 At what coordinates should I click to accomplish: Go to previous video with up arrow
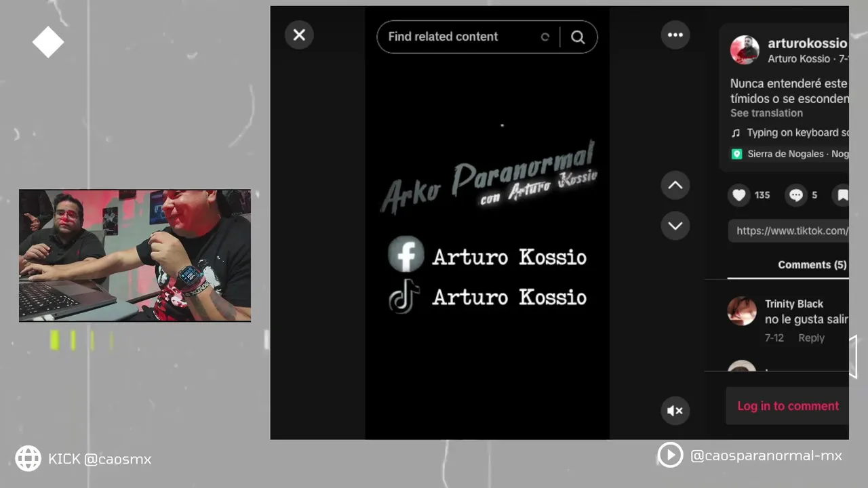(x=675, y=185)
